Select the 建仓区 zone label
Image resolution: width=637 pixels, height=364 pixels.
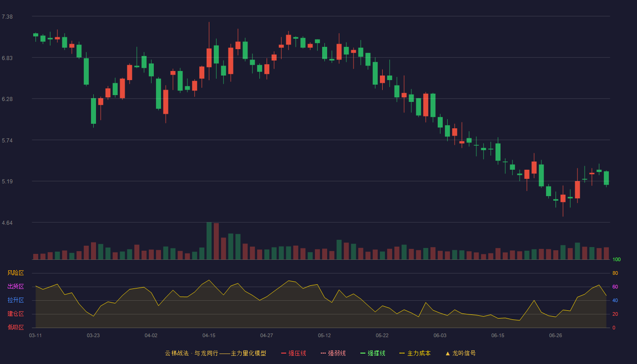[x=15, y=314]
